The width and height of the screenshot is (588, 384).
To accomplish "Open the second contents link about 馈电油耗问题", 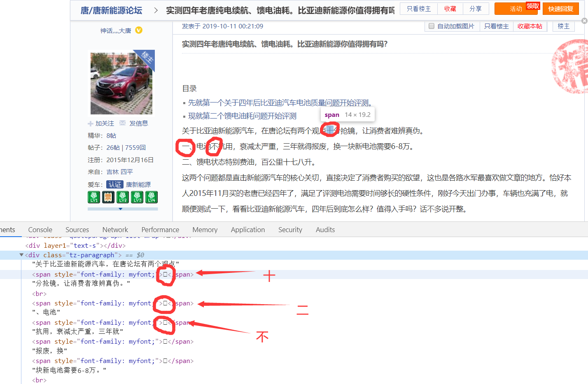I will [242, 116].
